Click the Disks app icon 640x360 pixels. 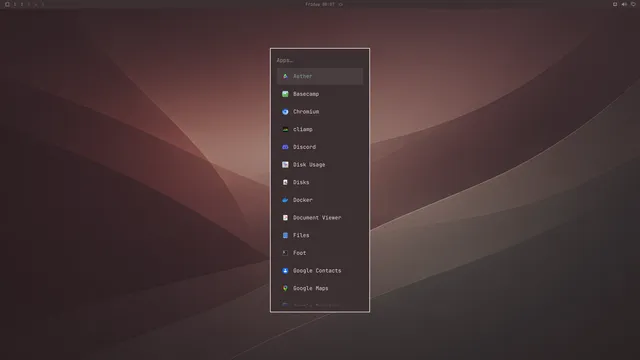(x=285, y=182)
